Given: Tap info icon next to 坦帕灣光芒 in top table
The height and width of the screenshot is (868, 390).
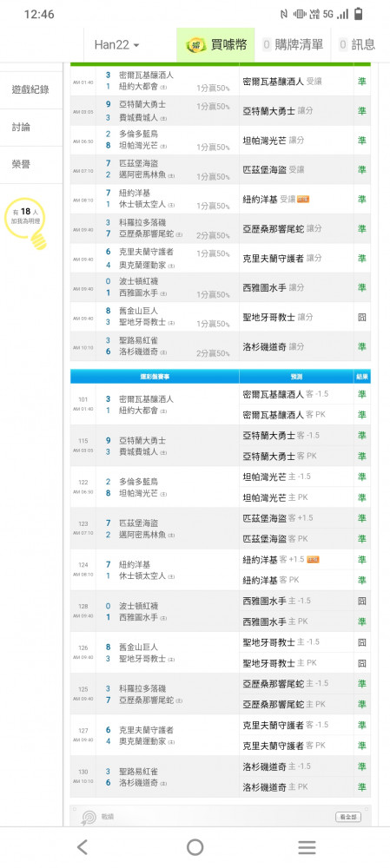Looking at the screenshot, I should coord(163,147).
